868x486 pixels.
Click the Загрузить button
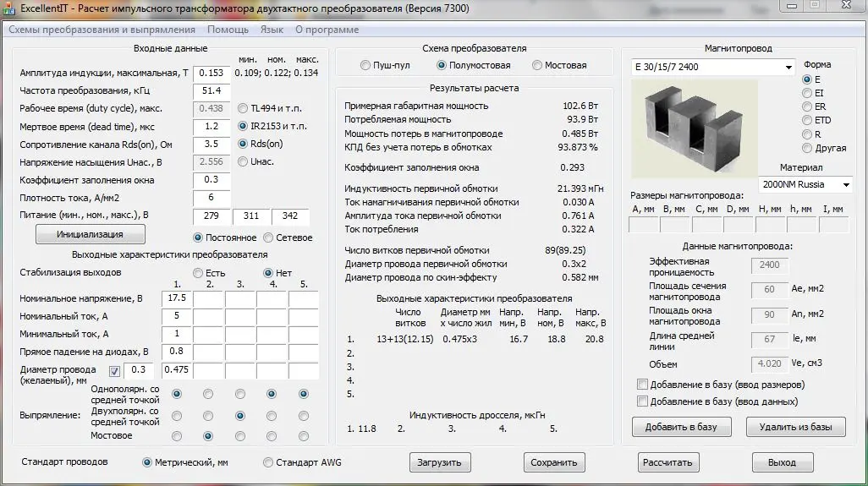[x=440, y=463]
